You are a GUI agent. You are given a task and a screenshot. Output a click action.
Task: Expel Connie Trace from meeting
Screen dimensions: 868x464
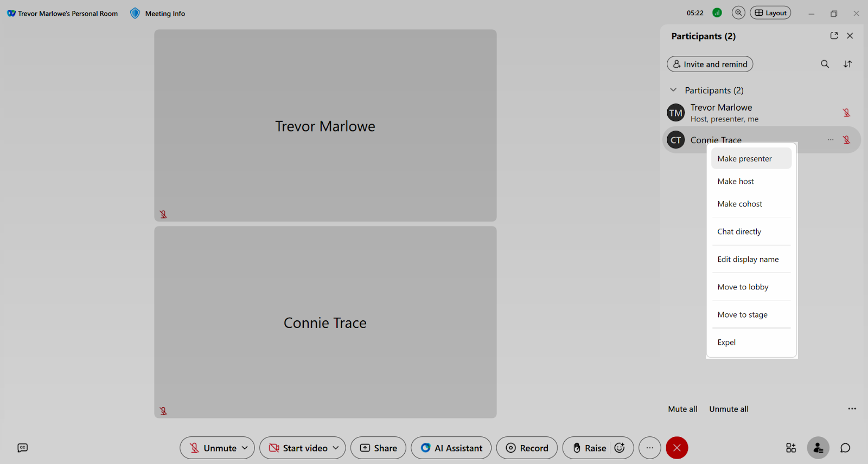click(751, 342)
